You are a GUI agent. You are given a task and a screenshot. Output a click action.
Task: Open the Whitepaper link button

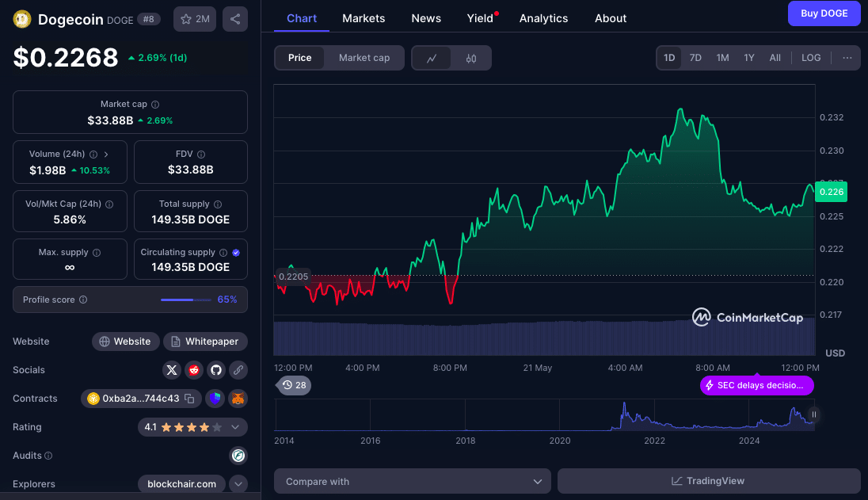click(x=205, y=342)
